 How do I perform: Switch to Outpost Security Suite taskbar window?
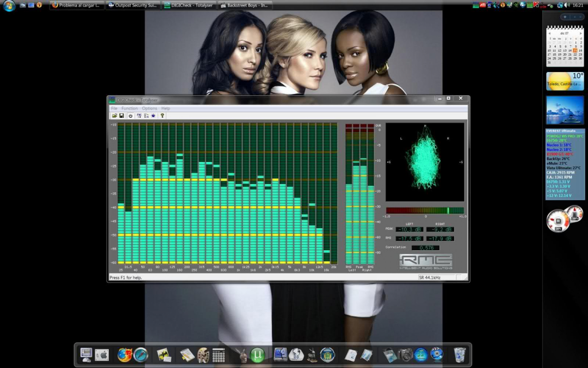pos(133,5)
